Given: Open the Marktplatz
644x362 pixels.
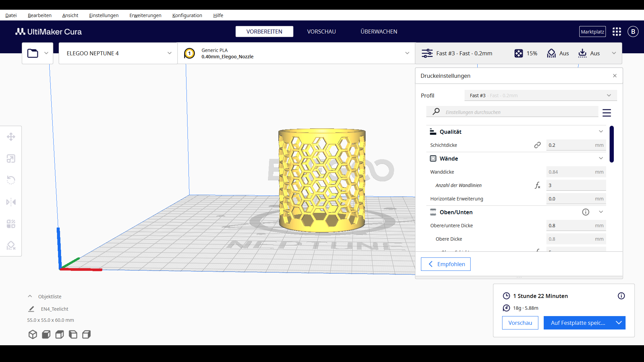Looking at the screenshot, I should tap(592, 32).
